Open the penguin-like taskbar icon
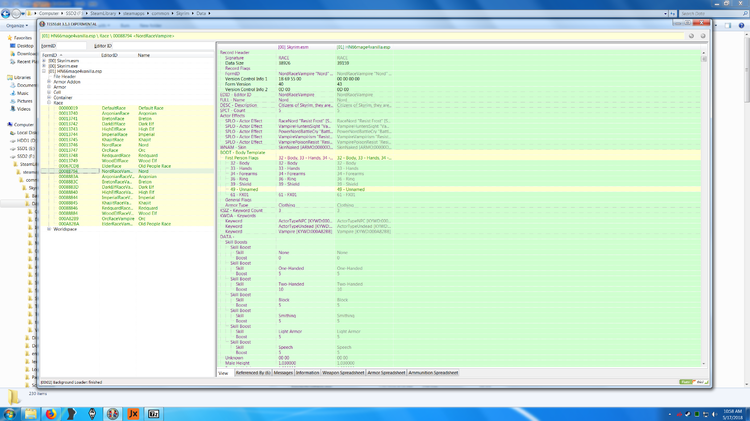 click(x=92, y=414)
